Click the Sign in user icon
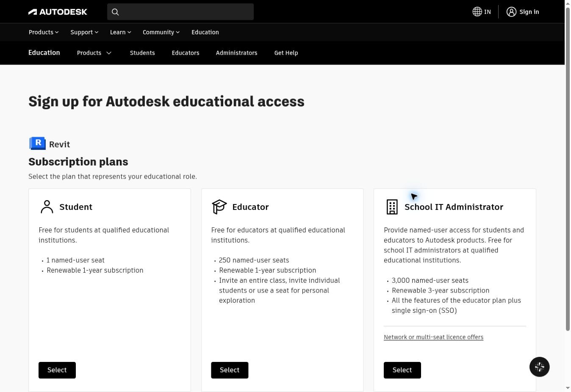Image resolution: width=571 pixels, height=392 pixels. point(511,12)
